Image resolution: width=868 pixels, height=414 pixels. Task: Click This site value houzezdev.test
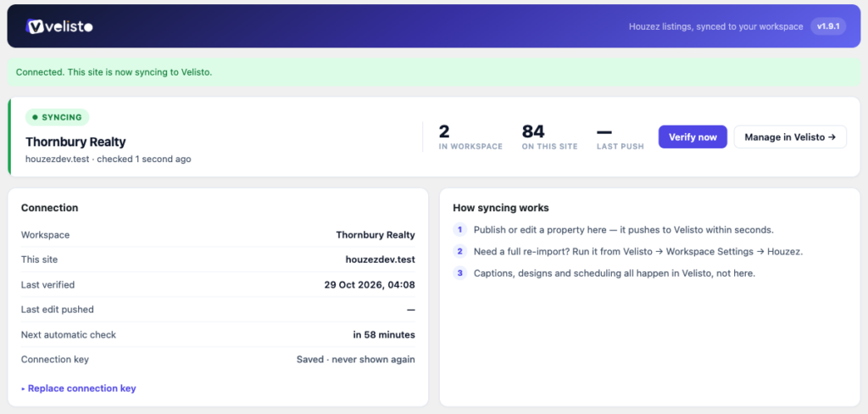point(381,260)
